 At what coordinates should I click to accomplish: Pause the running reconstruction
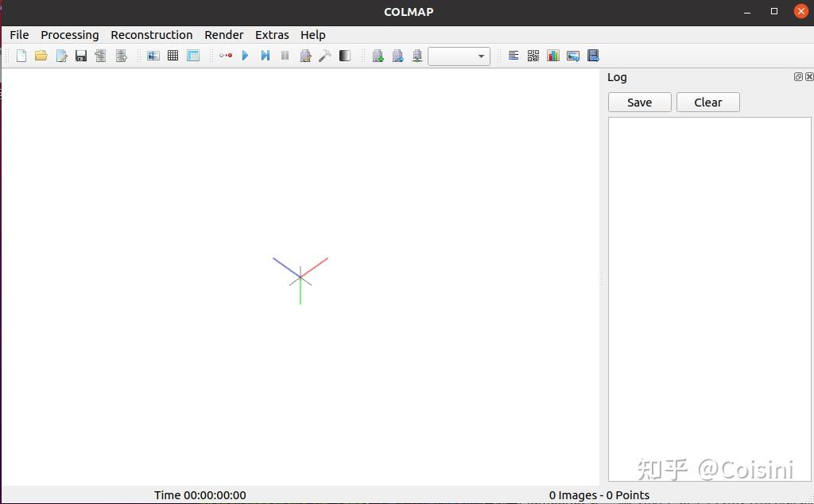(x=285, y=56)
